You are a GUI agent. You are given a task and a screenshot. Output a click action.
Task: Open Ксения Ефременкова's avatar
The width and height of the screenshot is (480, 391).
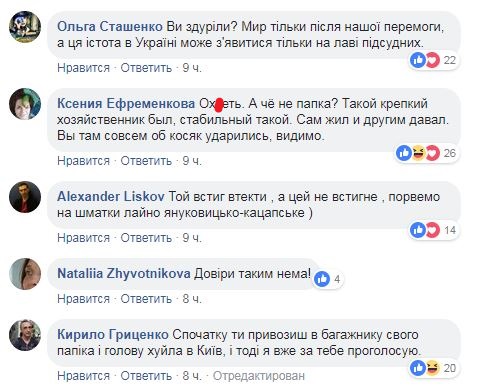pyautogui.click(x=25, y=104)
